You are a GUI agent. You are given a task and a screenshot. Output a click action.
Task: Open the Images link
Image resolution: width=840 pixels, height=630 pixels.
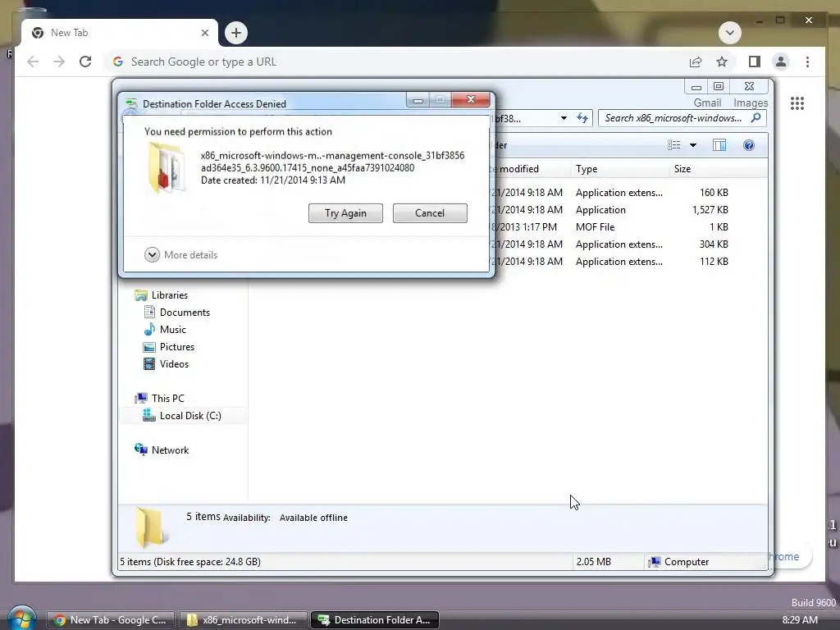(x=750, y=103)
